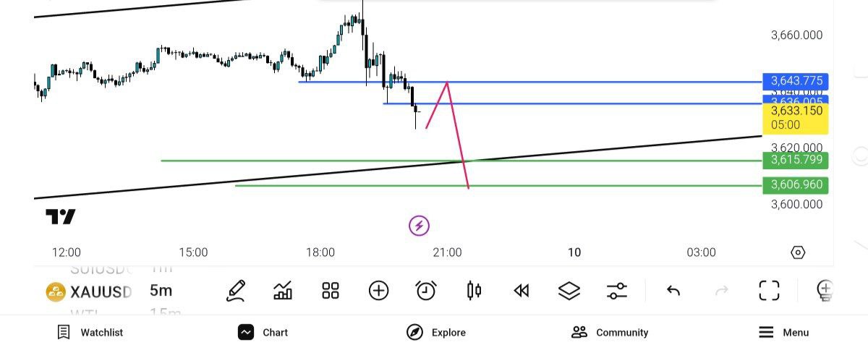Click the 3,643.775 blue price label
Screen dimensions: 868x350
click(x=795, y=81)
